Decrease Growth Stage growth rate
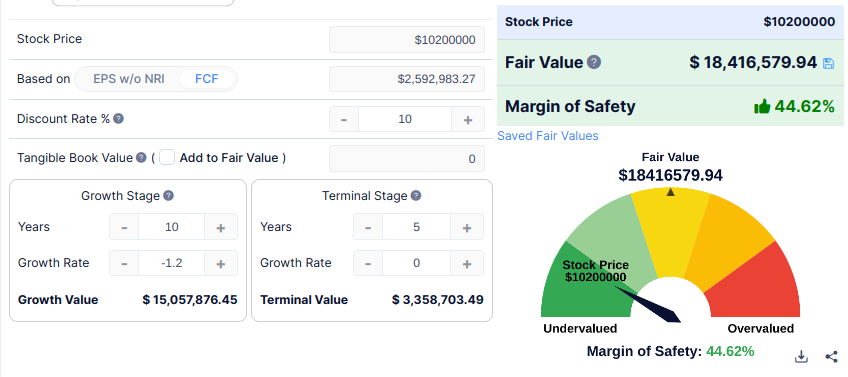 pyautogui.click(x=124, y=263)
